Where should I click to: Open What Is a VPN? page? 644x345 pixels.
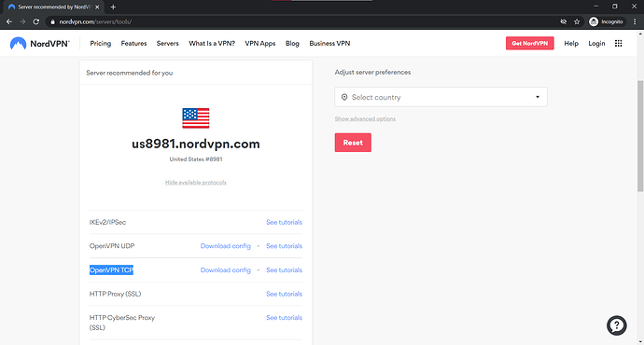(x=212, y=43)
